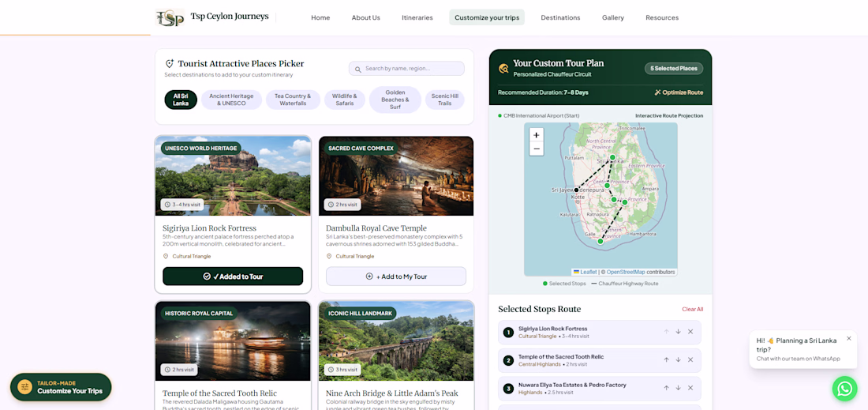Filter by Wildlife & Safaris
868x410 pixels.
(344, 100)
